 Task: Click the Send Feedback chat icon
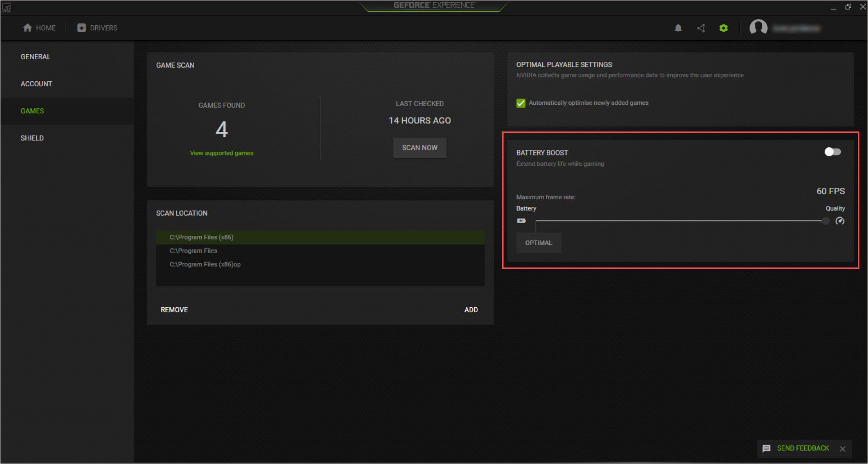click(x=766, y=449)
